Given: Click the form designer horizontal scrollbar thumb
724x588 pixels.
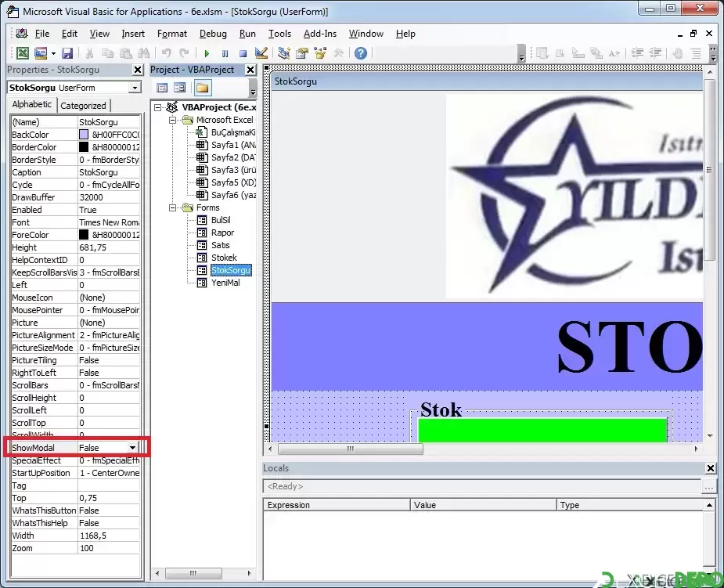Looking at the screenshot, I should click(x=351, y=449).
